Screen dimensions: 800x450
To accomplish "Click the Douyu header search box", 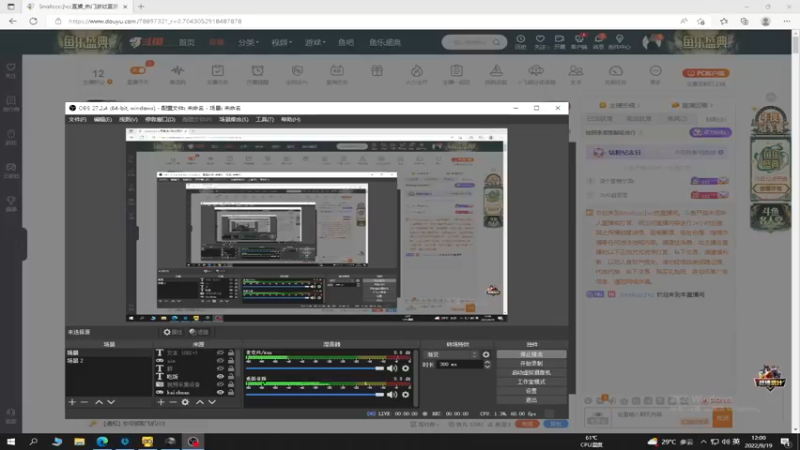I will (474, 42).
